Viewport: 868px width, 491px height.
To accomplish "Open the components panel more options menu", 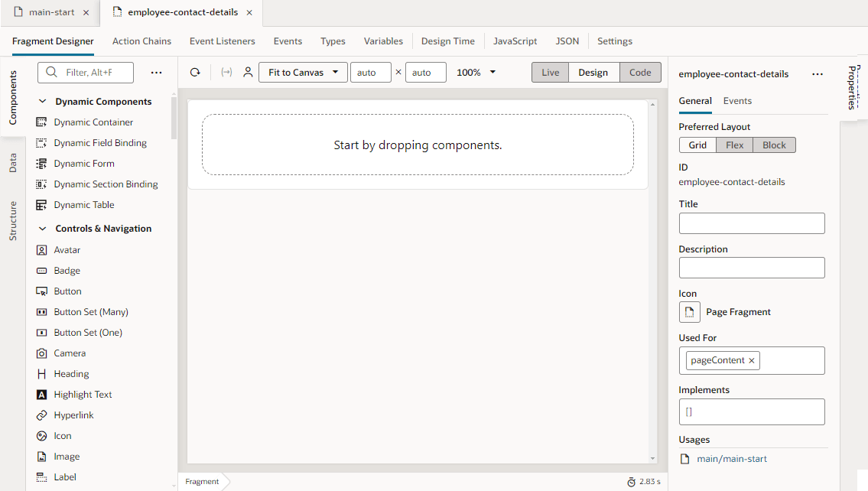I will click(157, 73).
